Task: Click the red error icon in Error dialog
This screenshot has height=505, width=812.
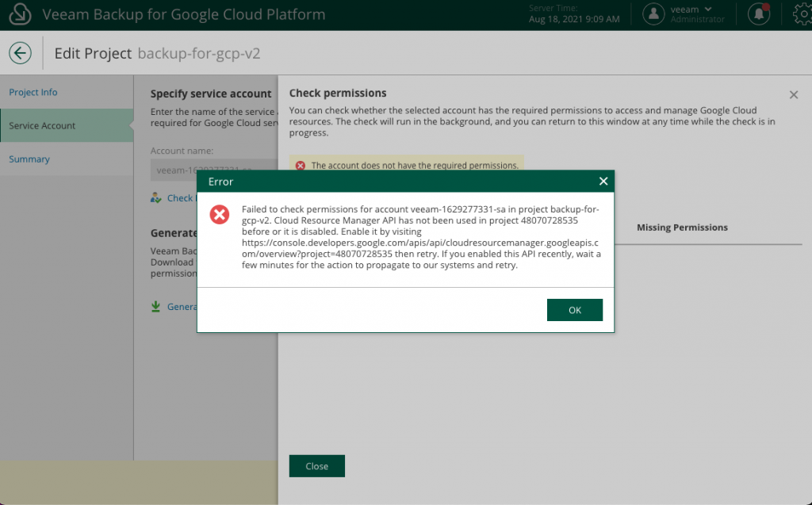Action: pos(220,214)
